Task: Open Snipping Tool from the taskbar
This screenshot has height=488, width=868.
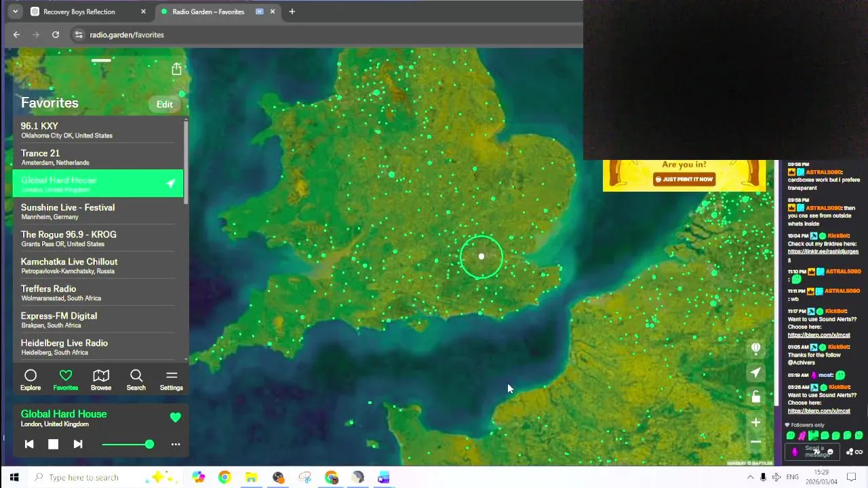Action: pyautogui.click(x=304, y=477)
